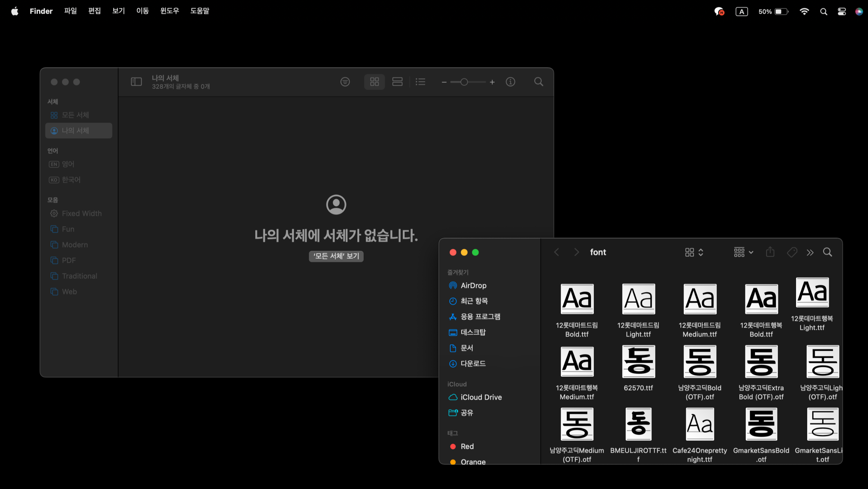Toggle the Font Book sidebar button
Image resolution: width=868 pixels, height=489 pixels.
coord(136,82)
